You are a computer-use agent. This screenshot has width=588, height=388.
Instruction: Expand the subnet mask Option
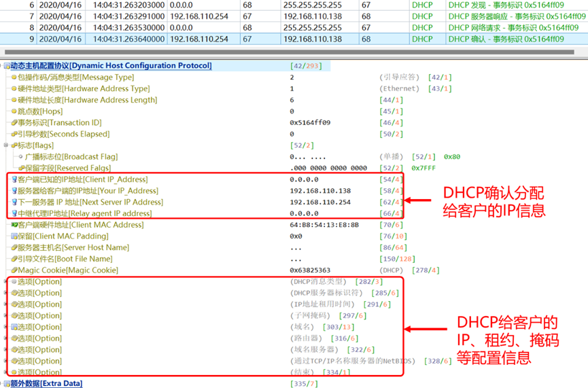(x=5, y=316)
